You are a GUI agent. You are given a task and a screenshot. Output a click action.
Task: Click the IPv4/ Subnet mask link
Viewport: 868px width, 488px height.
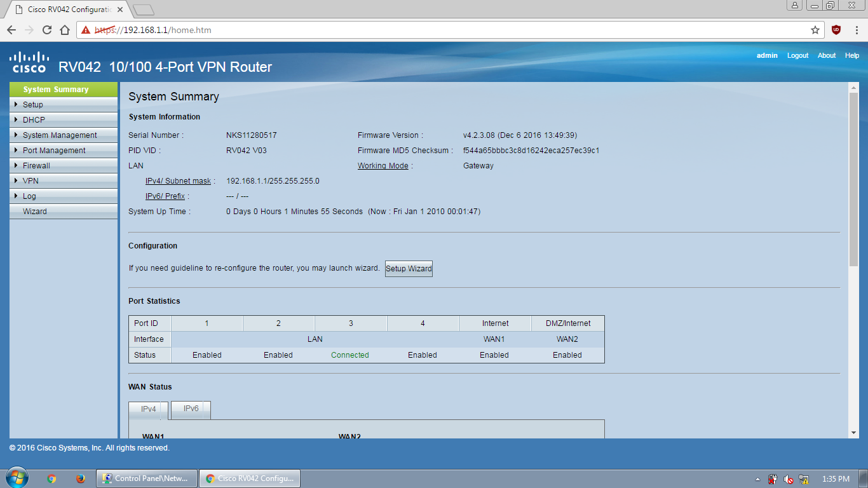pyautogui.click(x=178, y=181)
